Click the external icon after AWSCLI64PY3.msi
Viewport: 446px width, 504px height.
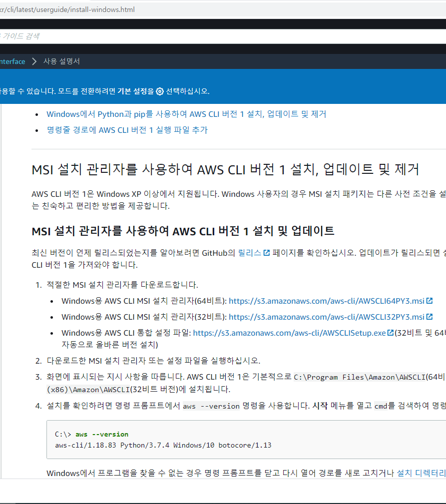pos(430,301)
